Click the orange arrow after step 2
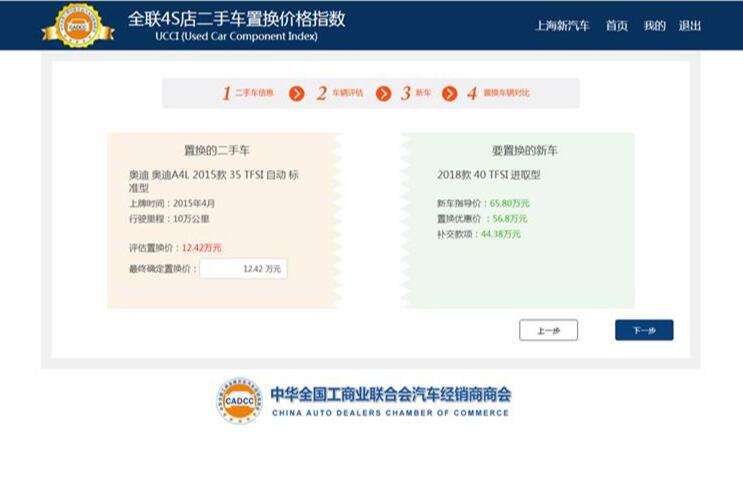The height and width of the screenshot is (496, 743). point(383,94)
